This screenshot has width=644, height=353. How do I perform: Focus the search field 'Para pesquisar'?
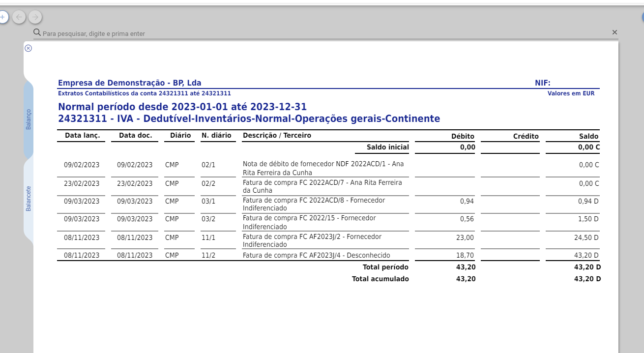click(x=324, y=33)
